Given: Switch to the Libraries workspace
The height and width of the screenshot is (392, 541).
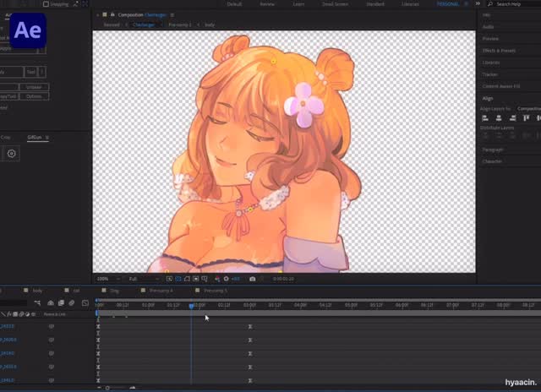Looking at the screenshot, I should [410, 4].
